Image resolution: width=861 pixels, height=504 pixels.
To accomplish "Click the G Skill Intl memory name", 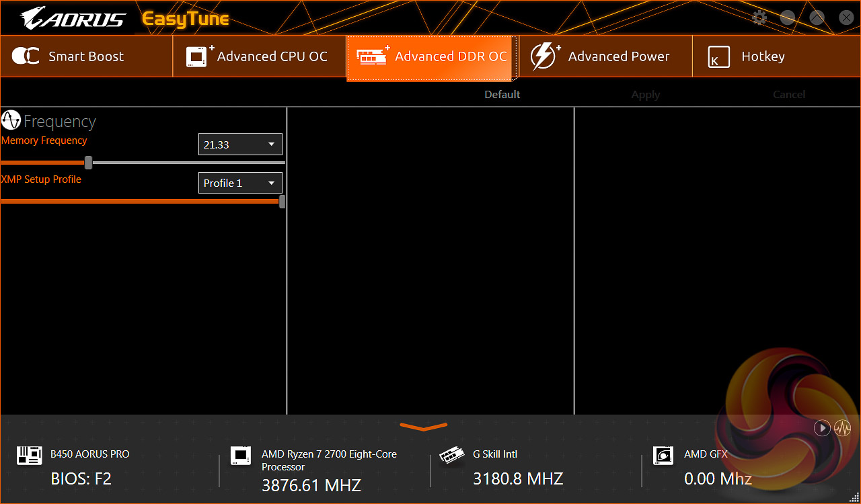I will click(x=495, y=454).
